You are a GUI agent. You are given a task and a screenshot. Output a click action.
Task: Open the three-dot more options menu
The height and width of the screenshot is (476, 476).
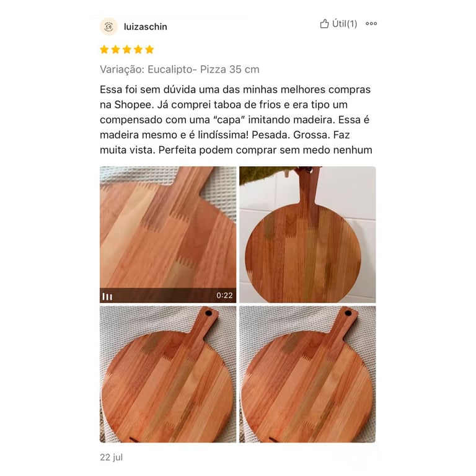click(371, 24)
